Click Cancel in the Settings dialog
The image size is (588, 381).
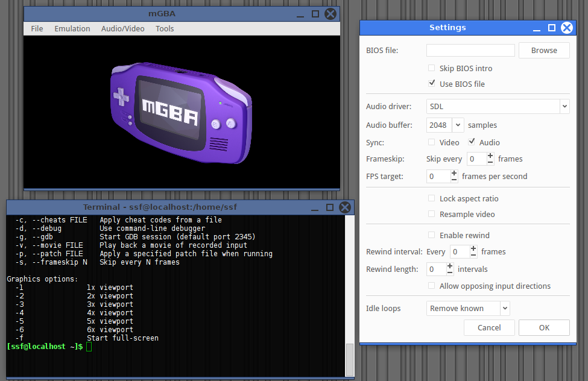pos(489,328)
